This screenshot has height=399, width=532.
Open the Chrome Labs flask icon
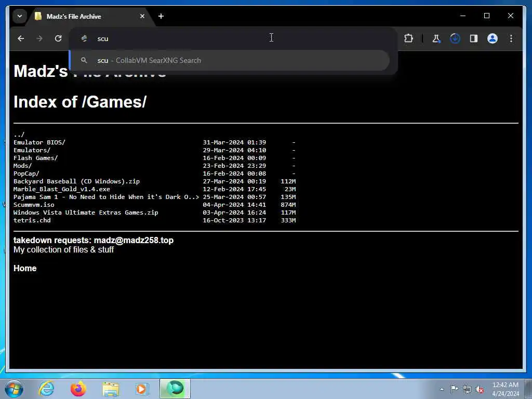[x=436, y=38]
